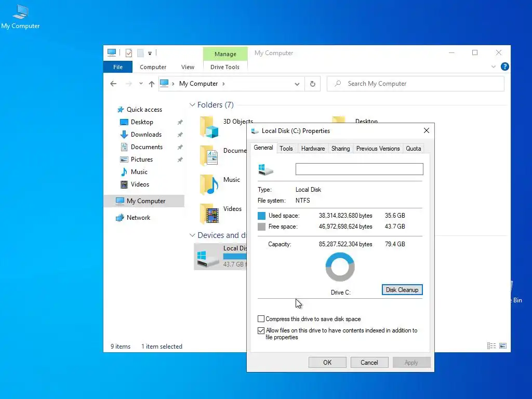The height and width of the screenshot is (399, 532).
Task: Click the My Computer breadcrumb in address bar
Action: click(x=198, y=84)
